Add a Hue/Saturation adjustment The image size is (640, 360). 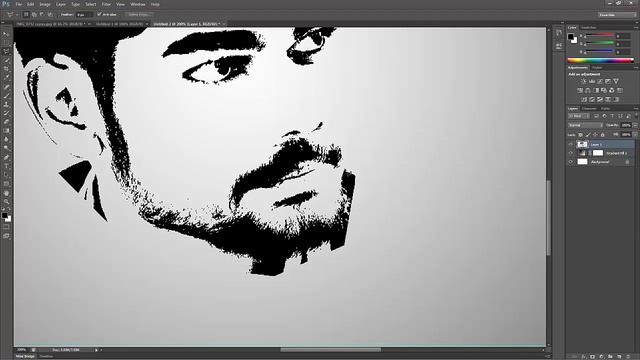click(x=580, y=90)
